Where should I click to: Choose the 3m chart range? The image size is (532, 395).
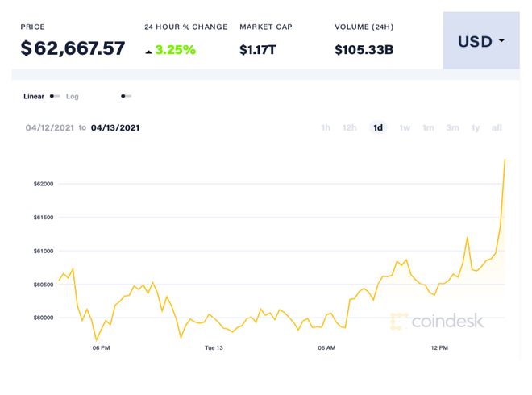(x=453, y=127)
